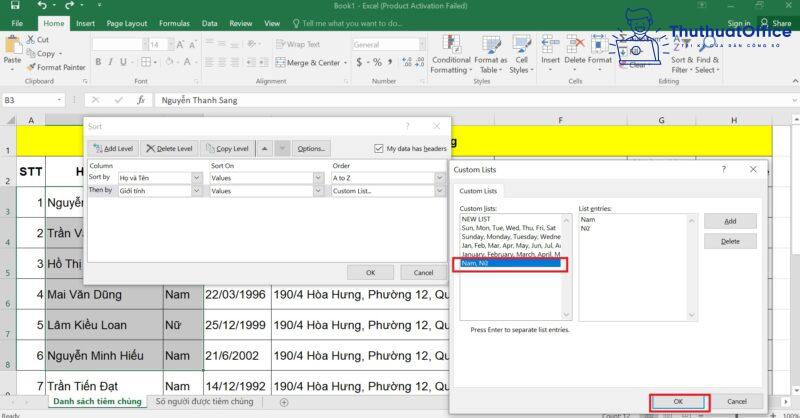800x418 pixels.
Task: Click the Insert cells icon
Action: [550, 45]
